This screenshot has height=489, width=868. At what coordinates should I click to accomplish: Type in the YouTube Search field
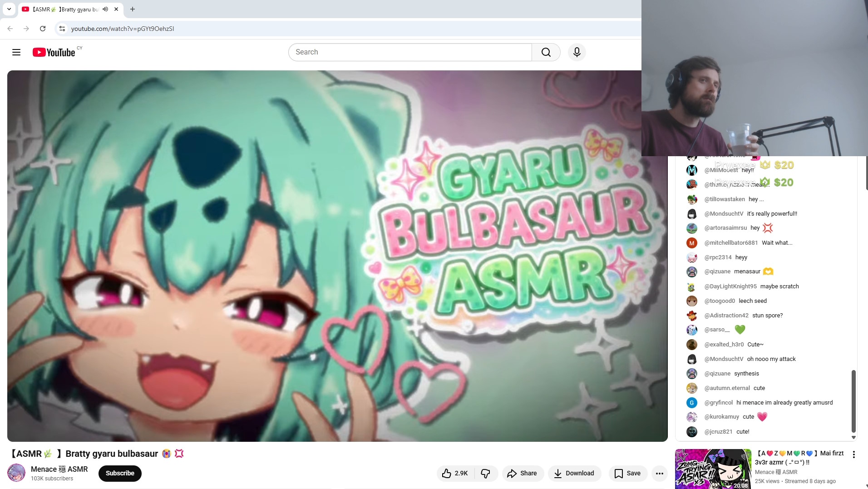coord(410,52)
